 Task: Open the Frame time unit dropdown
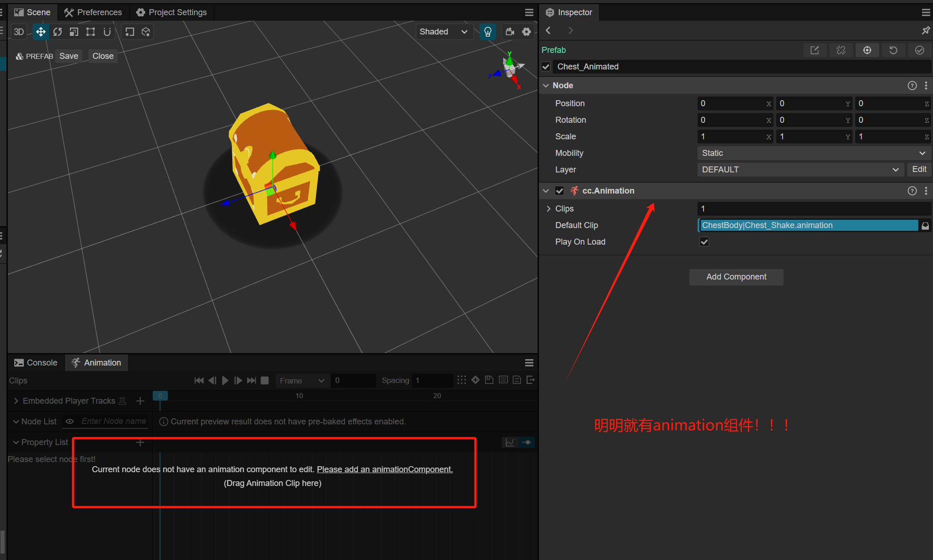tap(302, 381)
